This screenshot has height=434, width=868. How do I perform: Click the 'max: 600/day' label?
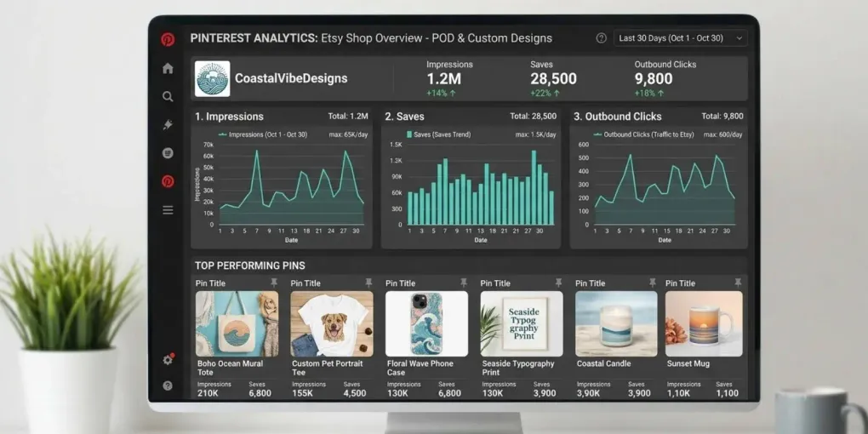tap(723, 134)
